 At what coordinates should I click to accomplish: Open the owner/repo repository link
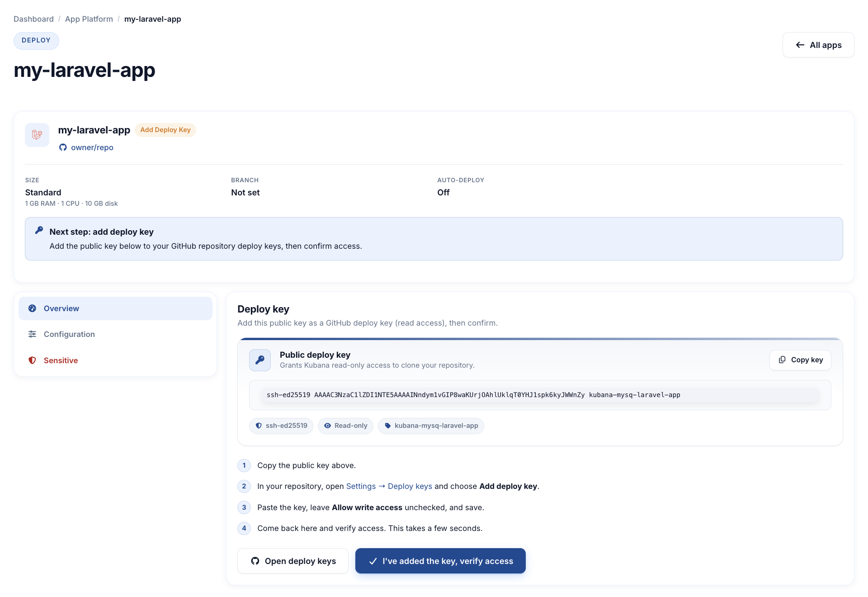click(x=92, y=147)
